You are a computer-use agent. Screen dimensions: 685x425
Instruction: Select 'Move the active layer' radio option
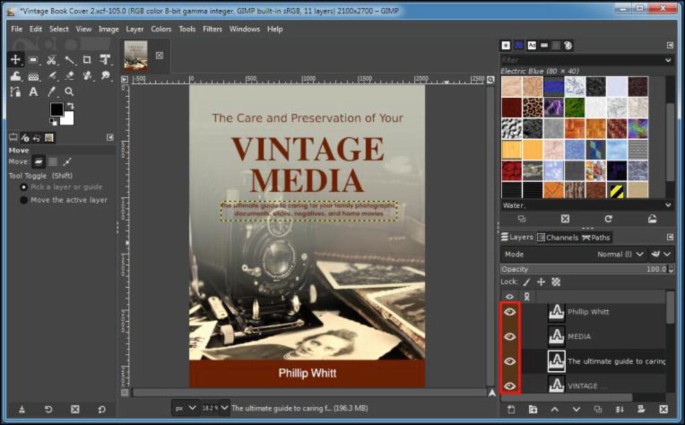pyautogui.click(x=24, y=199)
